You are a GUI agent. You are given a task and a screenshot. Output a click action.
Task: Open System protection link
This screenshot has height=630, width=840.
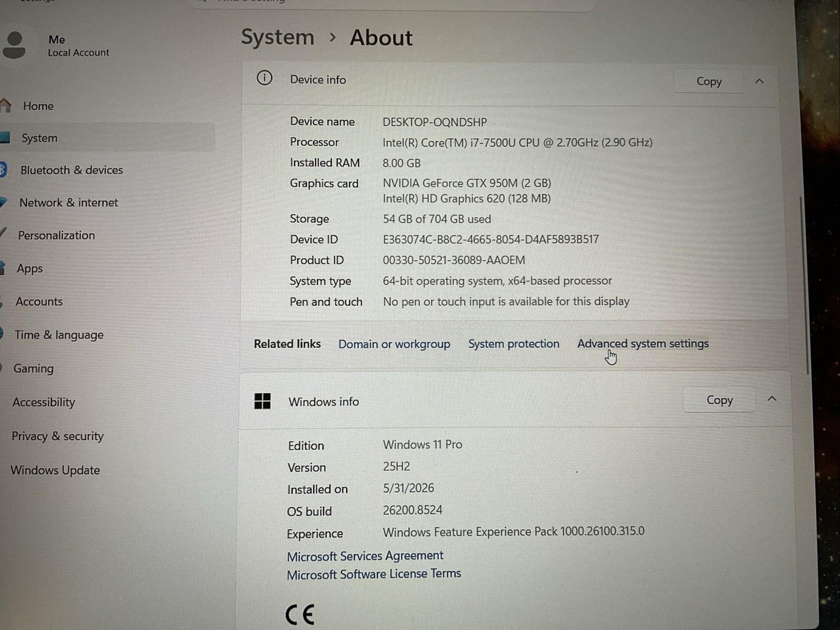click(514, 344)
